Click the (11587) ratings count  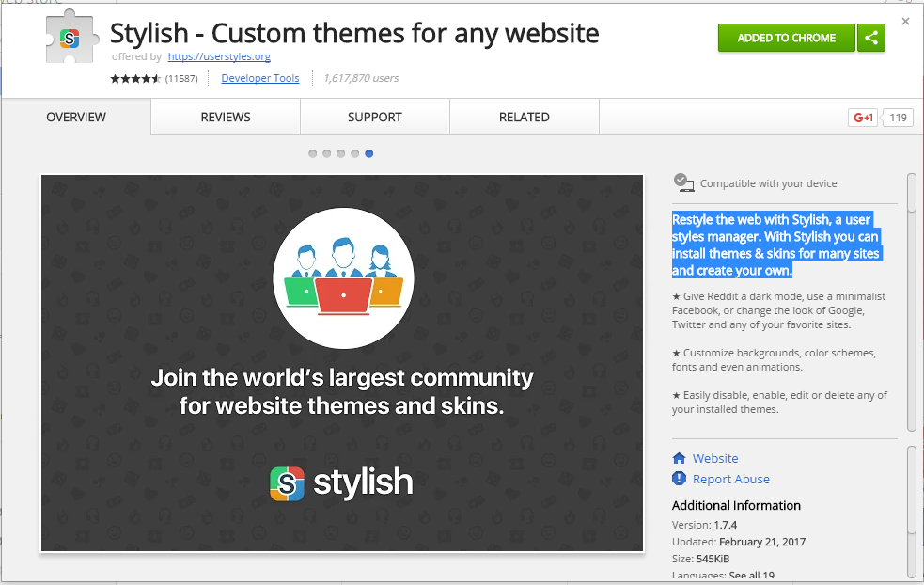[181, 78]
